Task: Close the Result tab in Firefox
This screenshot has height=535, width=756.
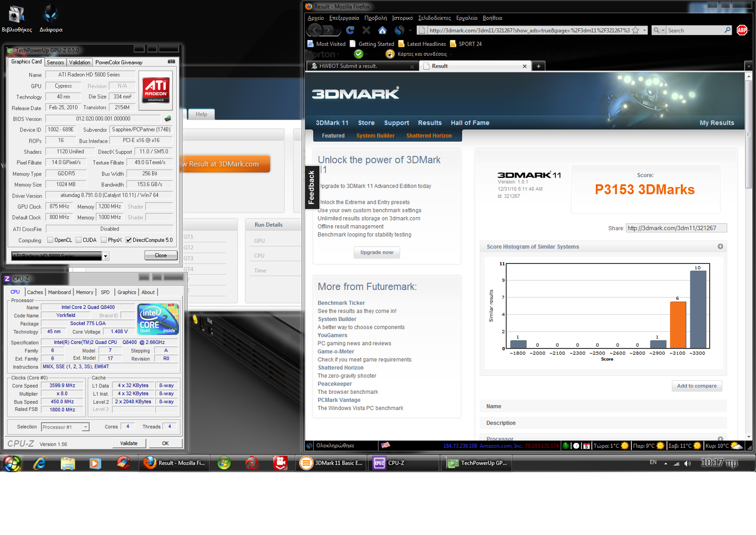Action: click(524, 66)
